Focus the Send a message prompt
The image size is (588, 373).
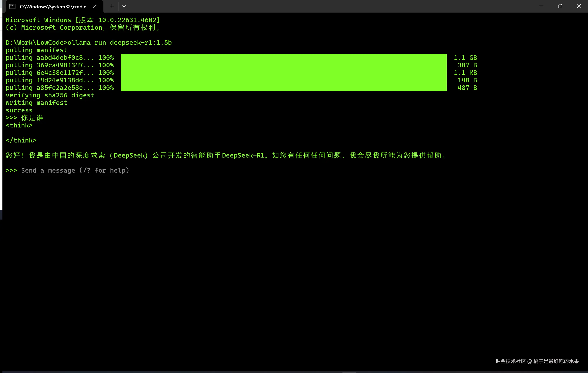pyautogui.click(x=75, y=170)
